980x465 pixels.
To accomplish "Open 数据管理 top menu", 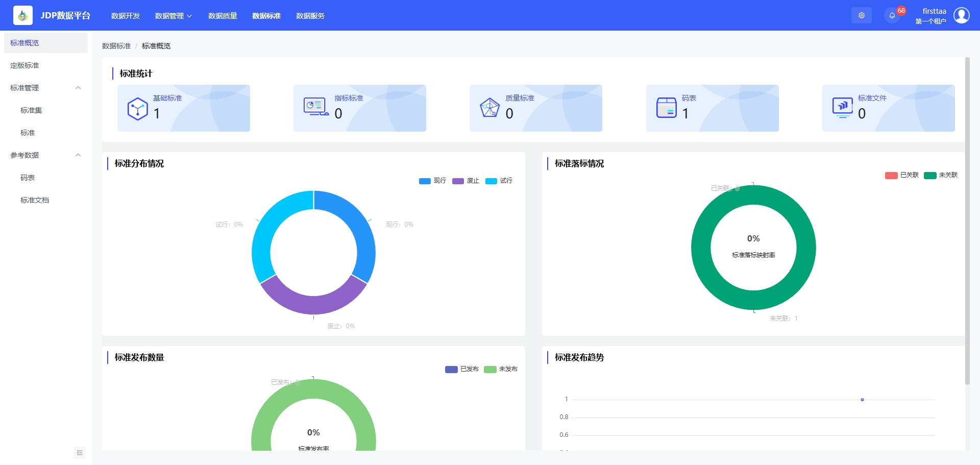I will [x=169, y=16].
